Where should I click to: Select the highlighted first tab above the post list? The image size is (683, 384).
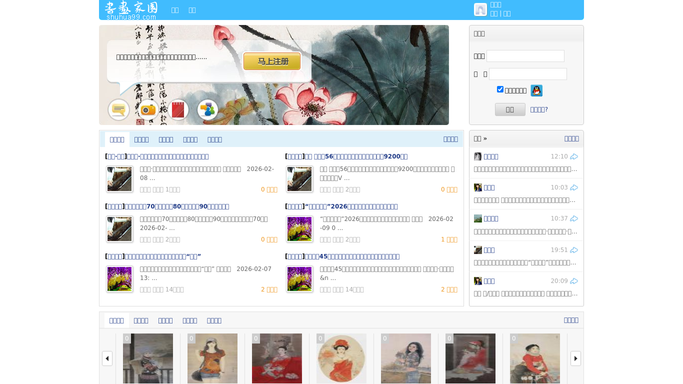117,140
